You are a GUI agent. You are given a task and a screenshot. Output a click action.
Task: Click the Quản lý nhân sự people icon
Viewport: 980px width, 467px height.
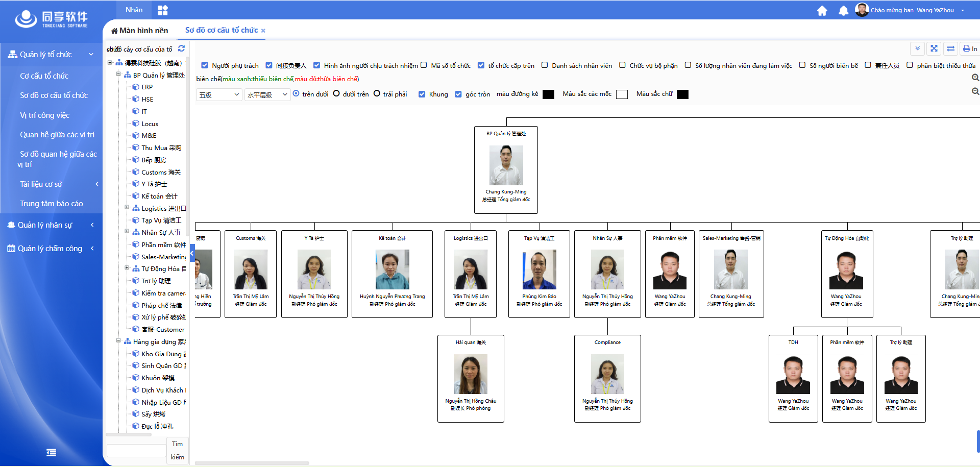11,225
